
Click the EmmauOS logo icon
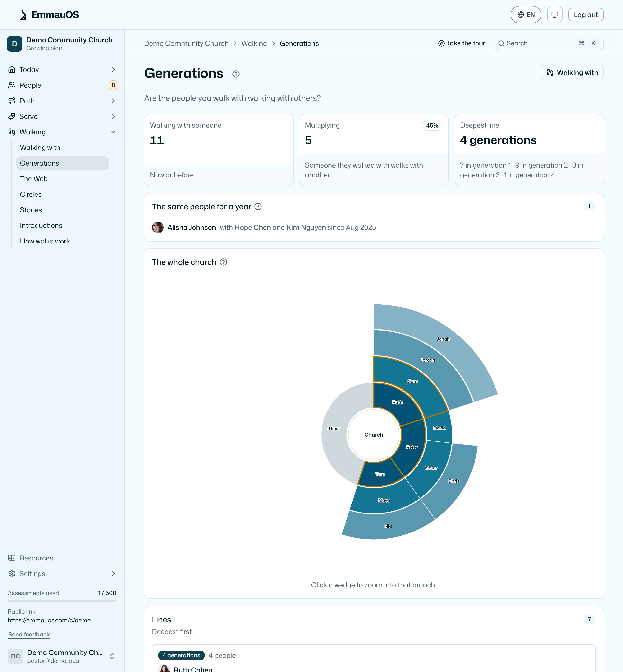23,15
